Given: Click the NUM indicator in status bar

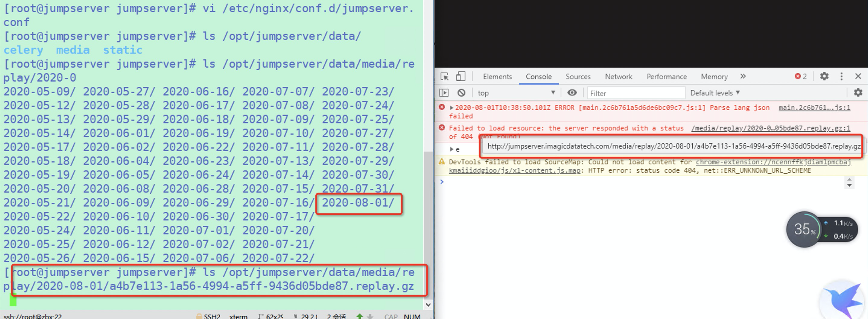Looking at the screenshot, I should [412, 316].
